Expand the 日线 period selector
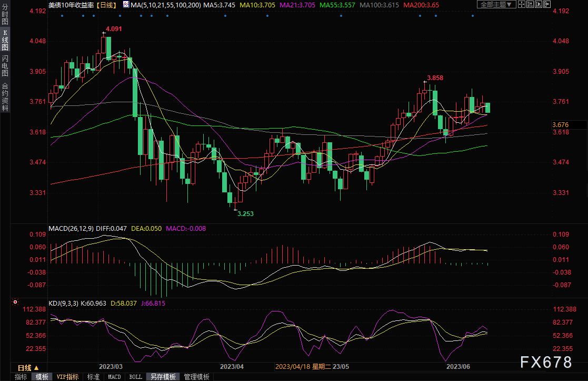 click(x=28, y=368)
